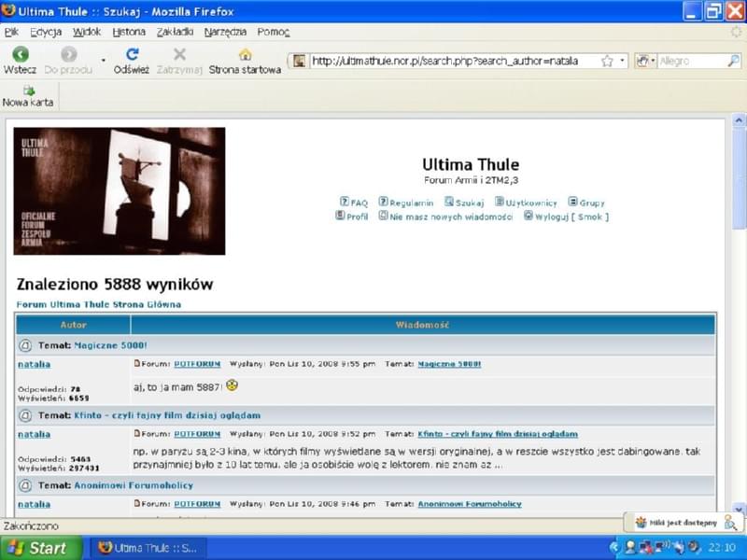Click the taskbar clock showing 22:10
Screen dimensions: 747x560
(x=722, y=548)
